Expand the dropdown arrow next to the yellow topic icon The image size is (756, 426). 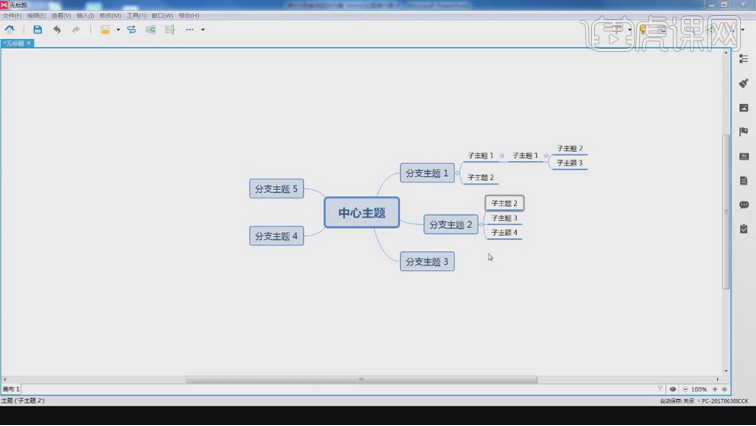pyautogui.click(x=118, y=30)
